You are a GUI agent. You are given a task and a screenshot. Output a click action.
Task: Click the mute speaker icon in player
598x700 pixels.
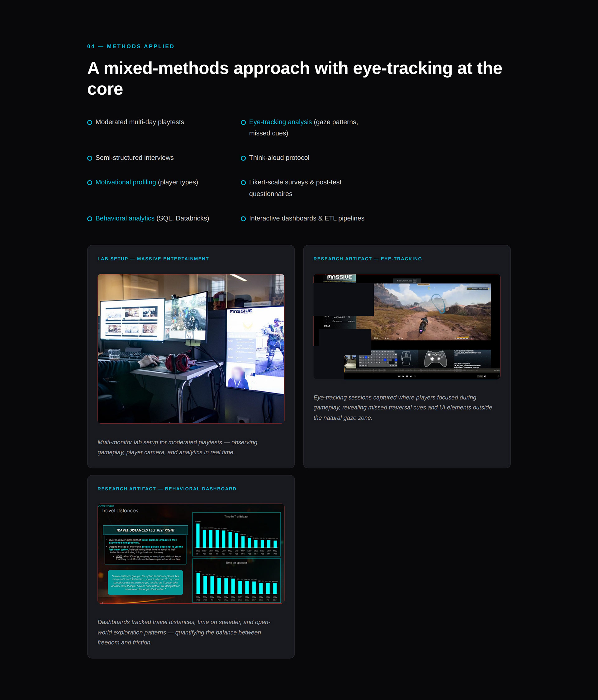tap(485, 376)
